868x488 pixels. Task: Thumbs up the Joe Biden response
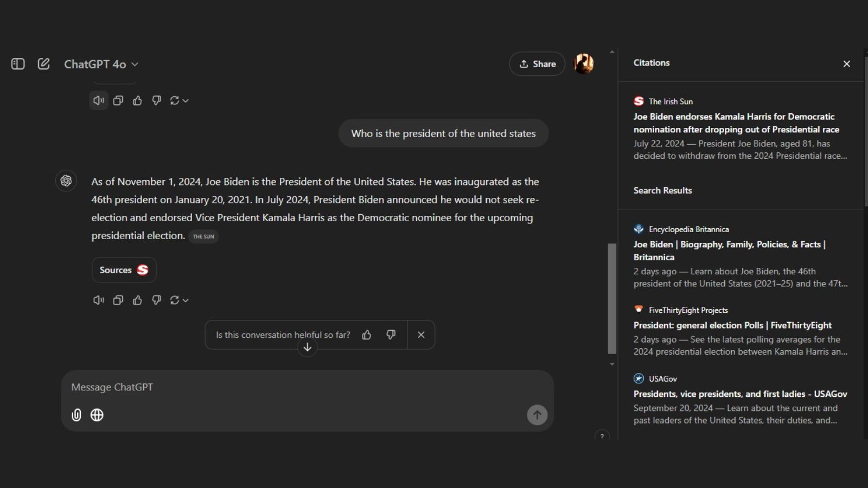point(137,300)
